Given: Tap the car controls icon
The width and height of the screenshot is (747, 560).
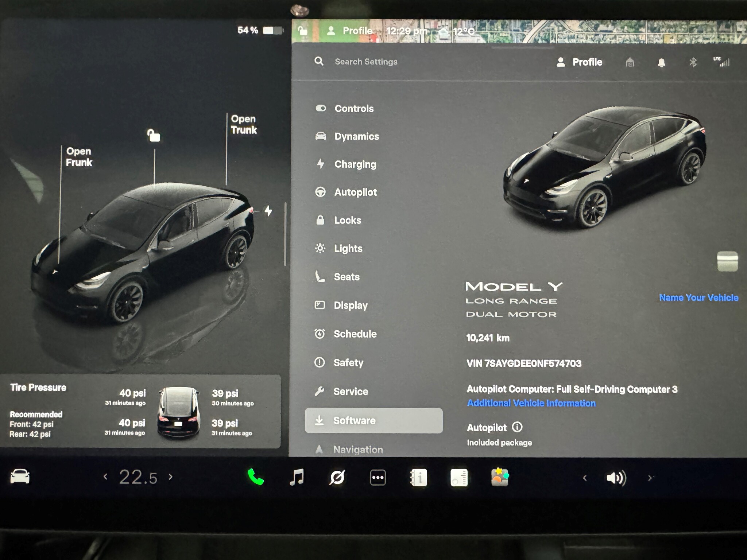Looking at the screenshot, I should coord(20,477).
